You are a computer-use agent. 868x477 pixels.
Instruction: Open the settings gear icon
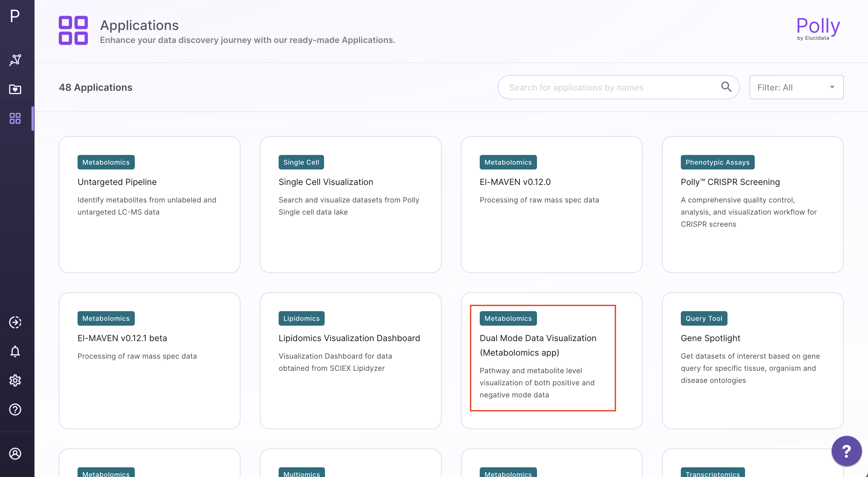click(x=15, y=380)
